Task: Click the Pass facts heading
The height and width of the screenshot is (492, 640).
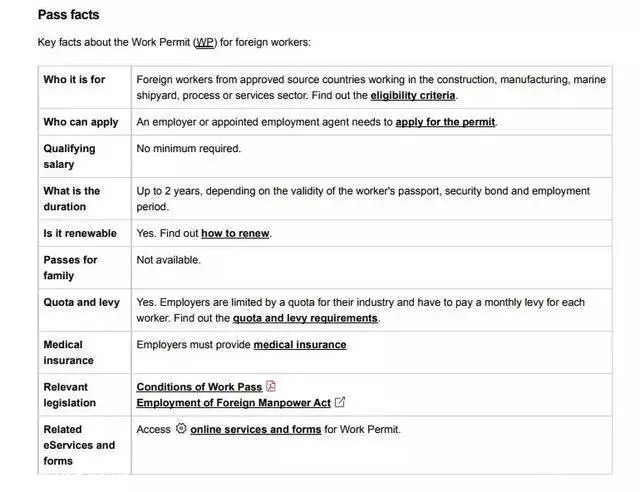Action: 69,15
